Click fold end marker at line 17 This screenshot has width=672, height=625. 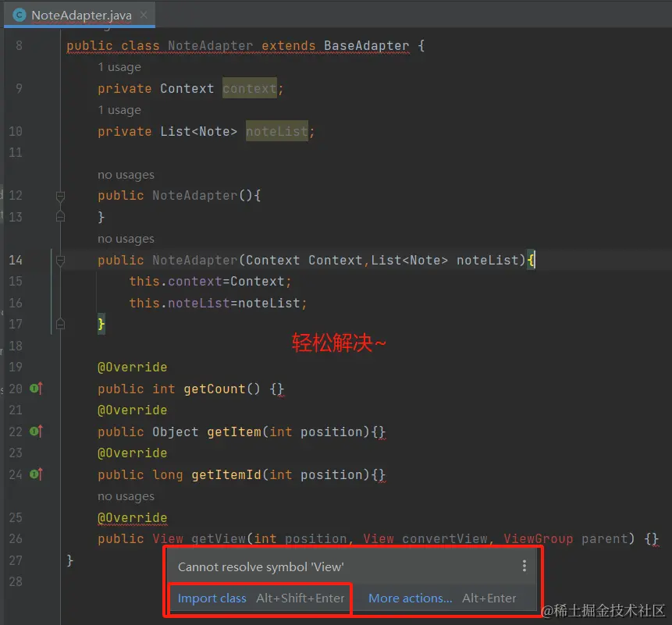tap(60, 325)
